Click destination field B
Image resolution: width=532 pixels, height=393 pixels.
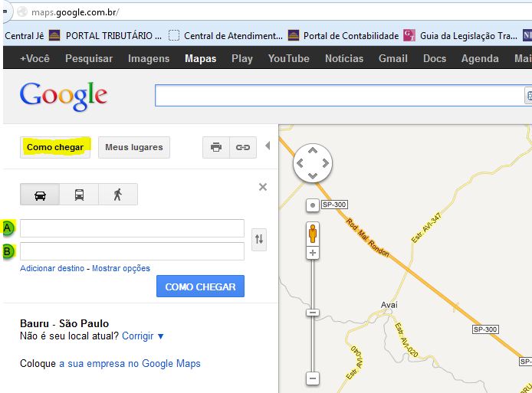[132, 251]
